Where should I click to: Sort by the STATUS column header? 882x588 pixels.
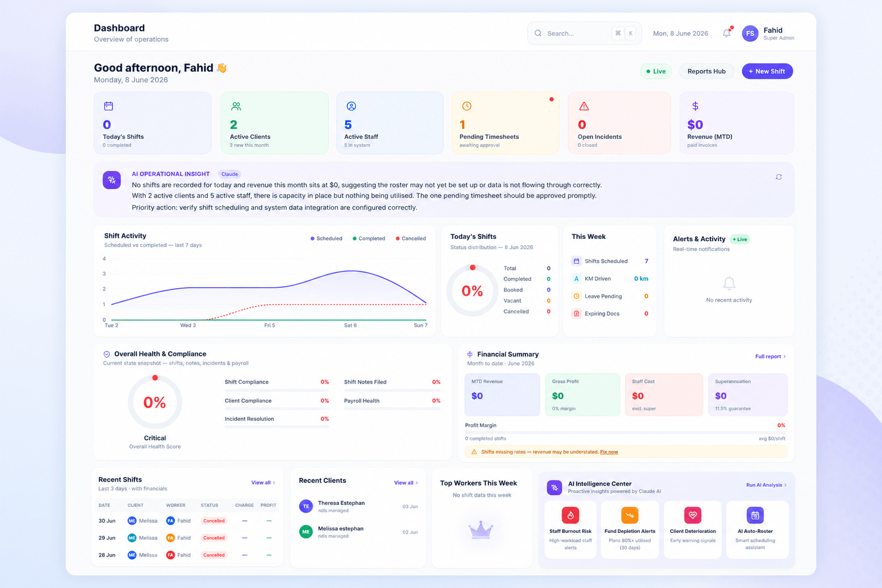pyautogui.click(x=210, y=505)
